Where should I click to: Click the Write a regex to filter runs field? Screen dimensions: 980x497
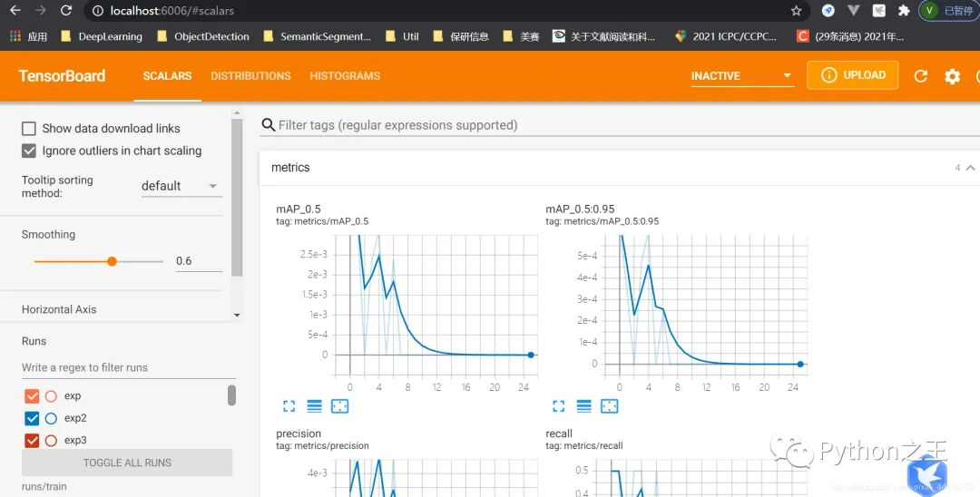[x=129, y=367]
